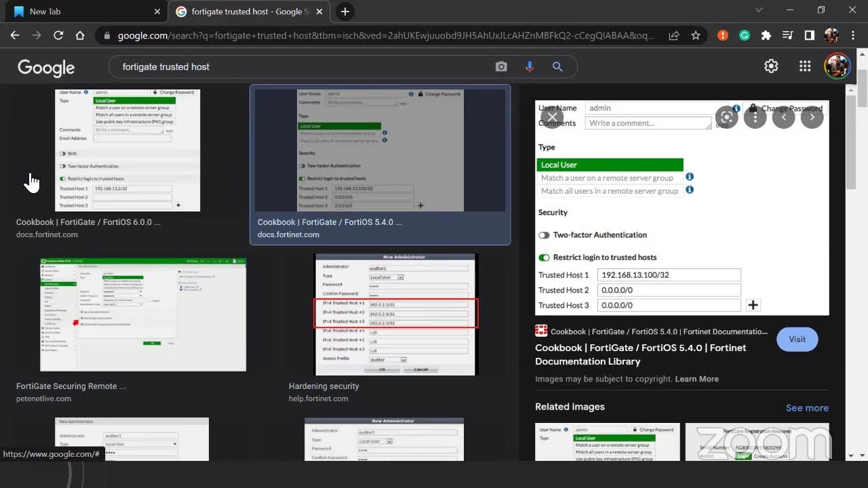Open the Google apps grid
This screenshot has height=488, width=868.
[805, 66]
